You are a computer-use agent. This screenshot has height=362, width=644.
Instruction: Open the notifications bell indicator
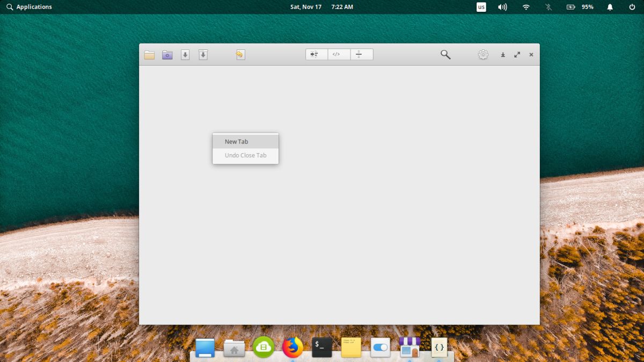610,7
